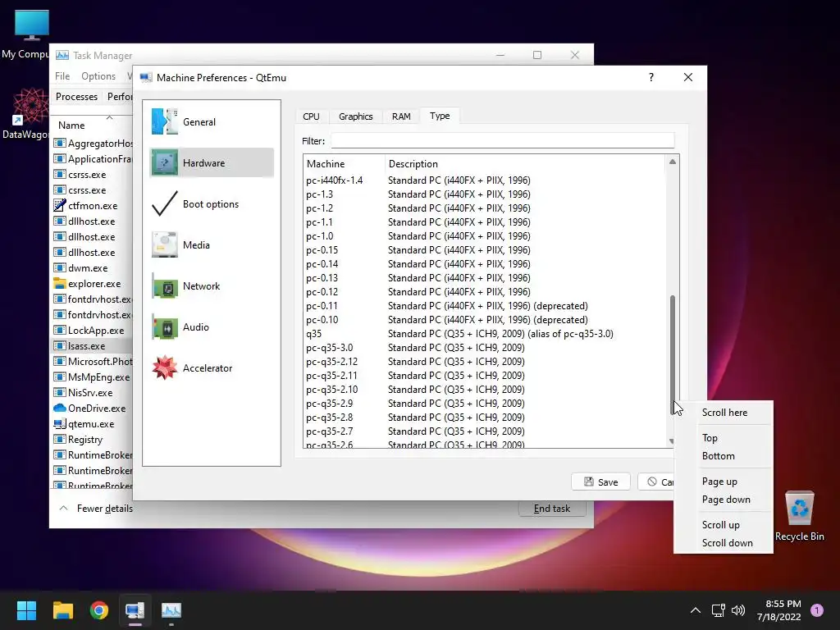
Task: Collapse with Fewer details
Action: pos(96,509)
